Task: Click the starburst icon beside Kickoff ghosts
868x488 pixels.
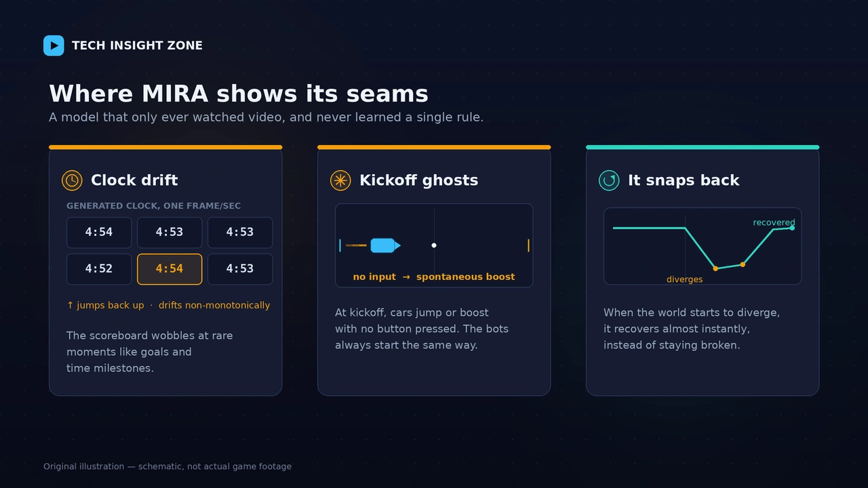Action: (x=340, y=180)
